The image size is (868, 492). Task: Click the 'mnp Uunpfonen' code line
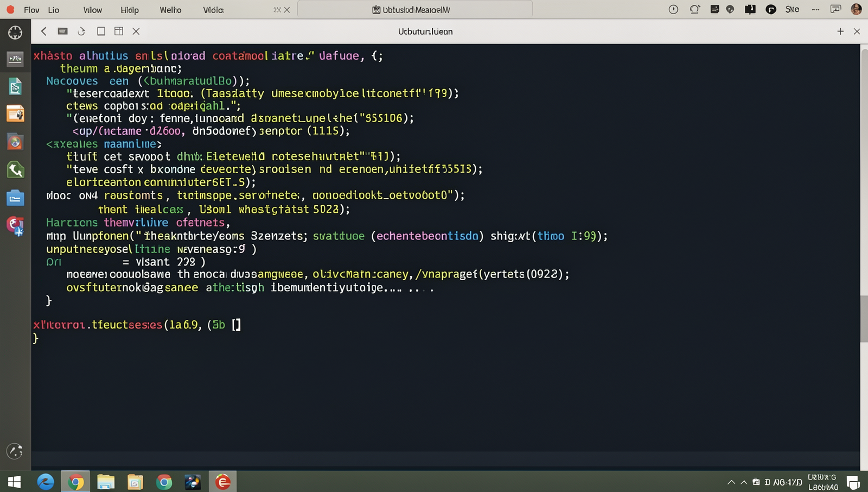click(327, 236)
